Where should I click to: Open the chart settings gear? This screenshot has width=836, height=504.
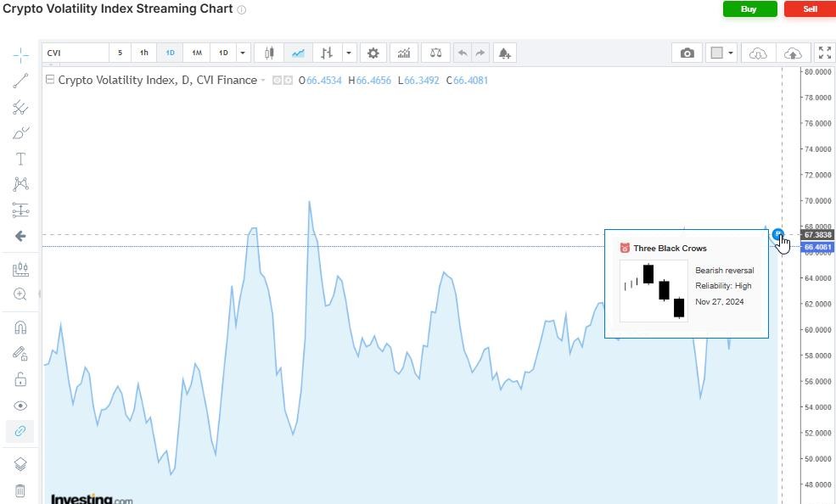373,53
